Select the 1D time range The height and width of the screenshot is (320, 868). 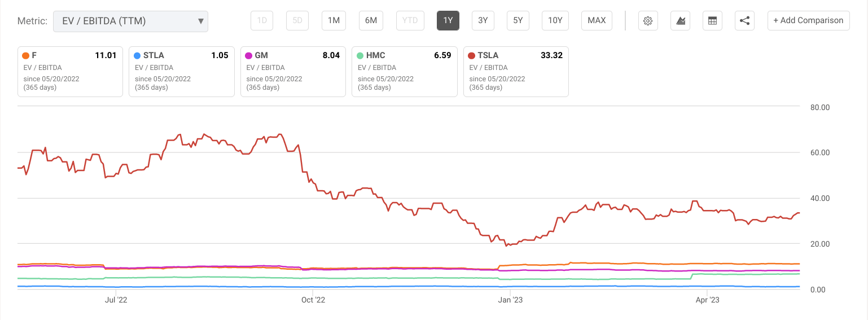pos(262,21)
